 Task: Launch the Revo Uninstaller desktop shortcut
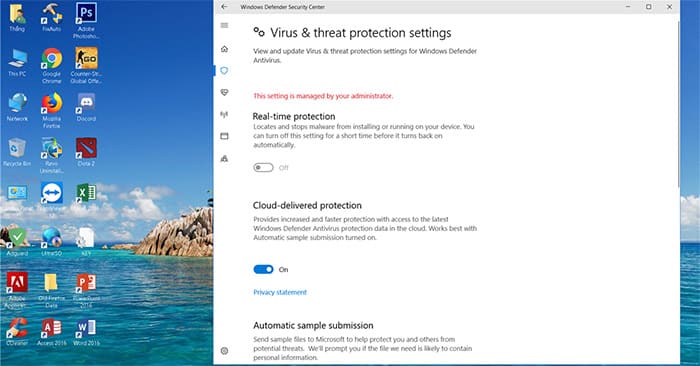[x=52, y=155]
